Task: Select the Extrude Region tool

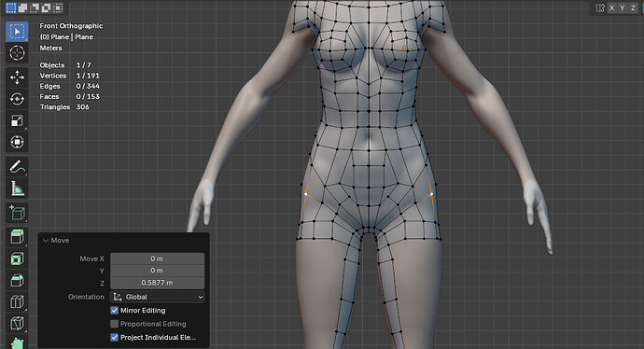Action: click(x=17, y=236)
